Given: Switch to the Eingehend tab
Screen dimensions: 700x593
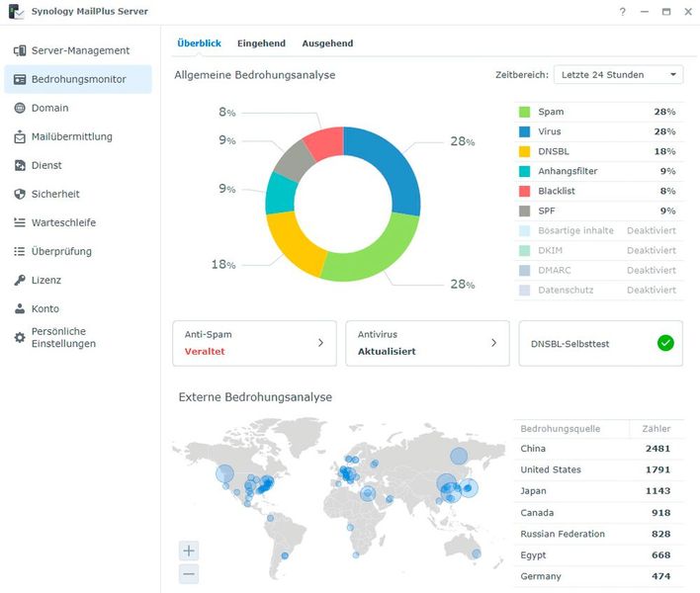Looking at the screenshot, I should click(x=261, y=43).
